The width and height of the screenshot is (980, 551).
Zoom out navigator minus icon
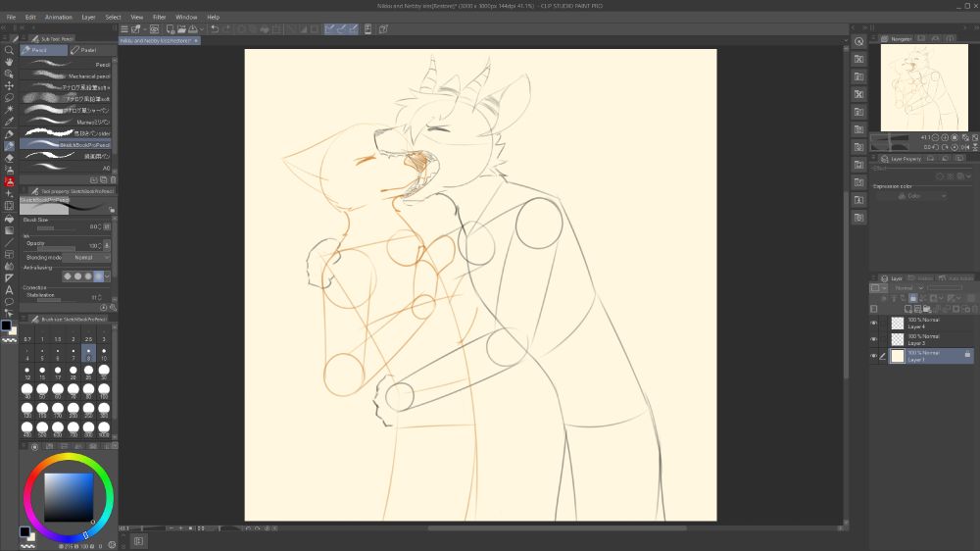point(936,137)
